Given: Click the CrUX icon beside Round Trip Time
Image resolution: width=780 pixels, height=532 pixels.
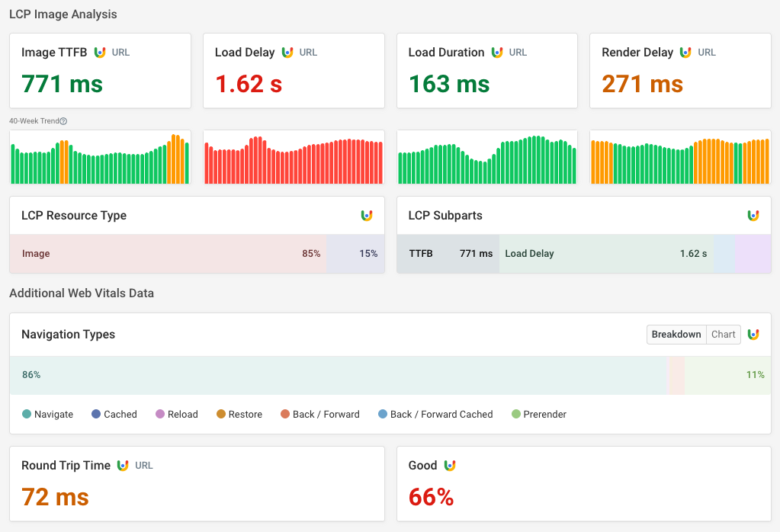Looking at the screenshot, I should tap(123, 466).
